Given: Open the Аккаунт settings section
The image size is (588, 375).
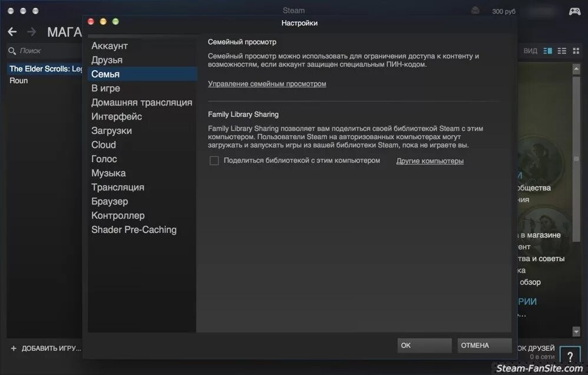Looking at the screenshot, I should (x=110, y=46).
